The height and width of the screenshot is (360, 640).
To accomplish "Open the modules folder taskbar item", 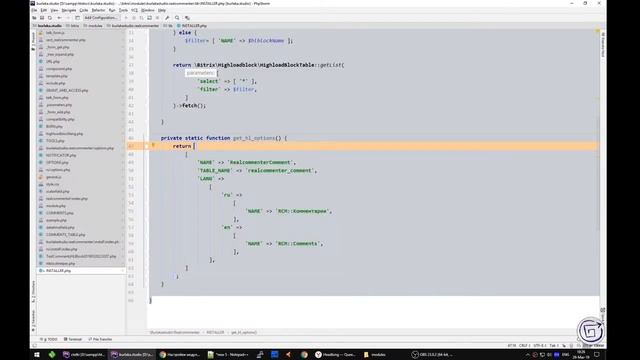I will click(375, 355).
